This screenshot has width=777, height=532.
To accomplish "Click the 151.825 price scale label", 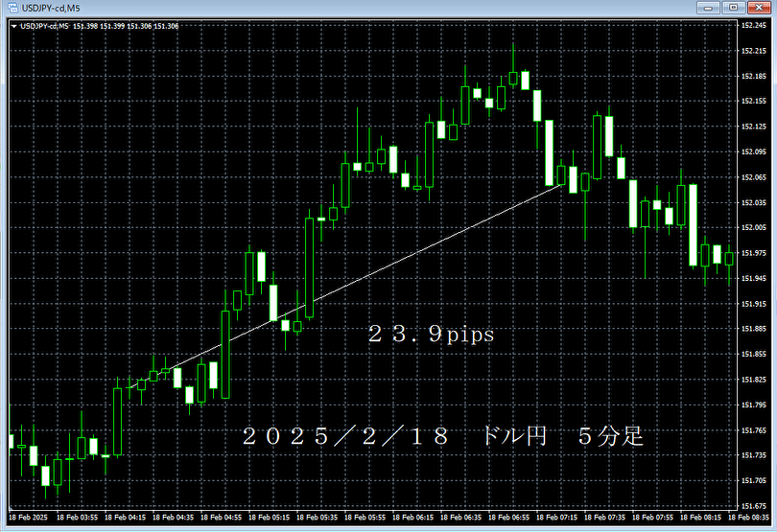I will click(x=753, y=380).
